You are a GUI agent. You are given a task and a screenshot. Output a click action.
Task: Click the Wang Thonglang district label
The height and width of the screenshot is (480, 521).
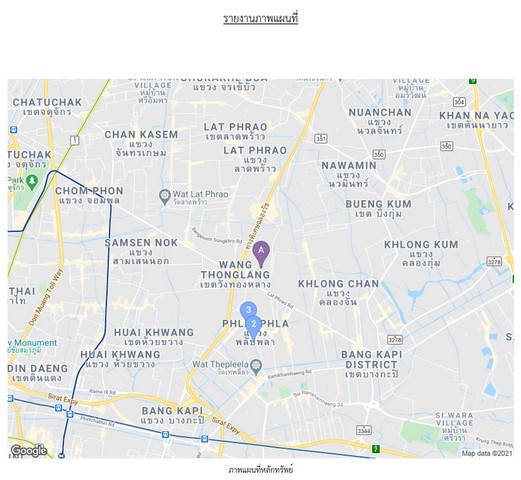pyautogui.click(x=235, y=274)
